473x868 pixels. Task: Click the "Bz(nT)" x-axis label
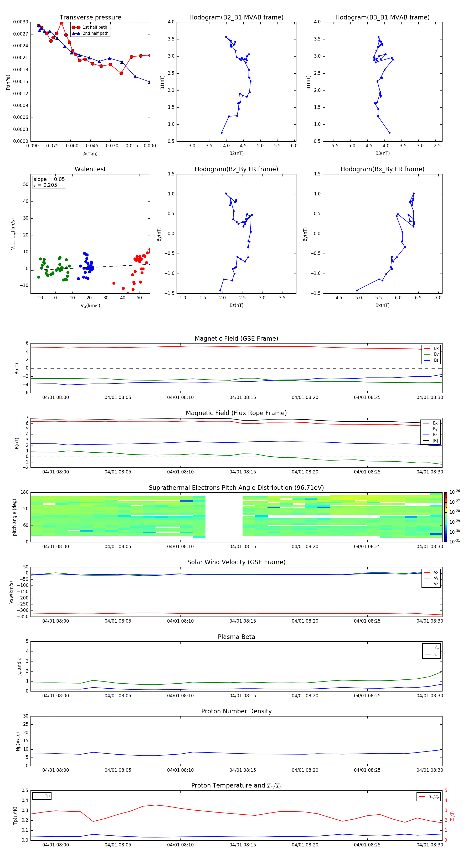pos(236,305)
